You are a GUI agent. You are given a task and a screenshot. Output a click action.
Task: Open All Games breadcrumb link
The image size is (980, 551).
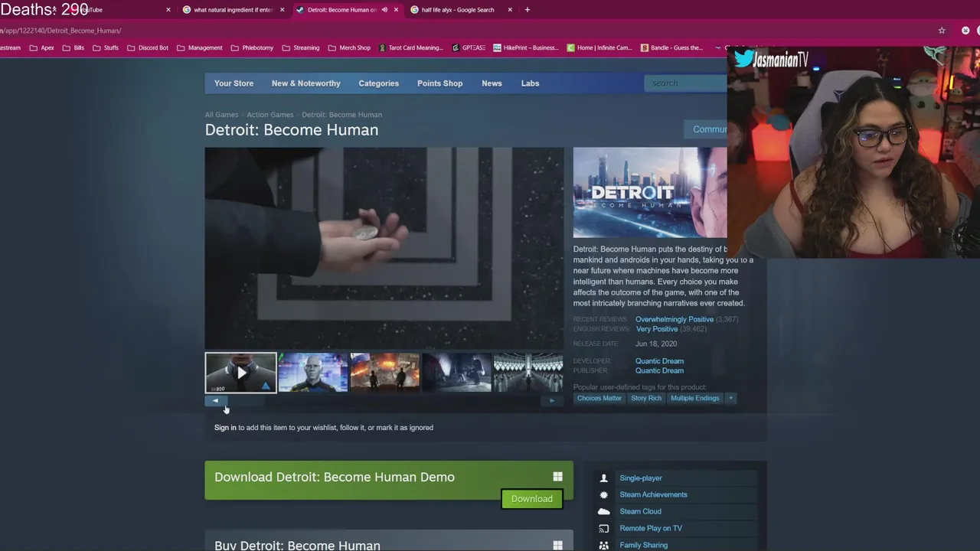point(221,115)
